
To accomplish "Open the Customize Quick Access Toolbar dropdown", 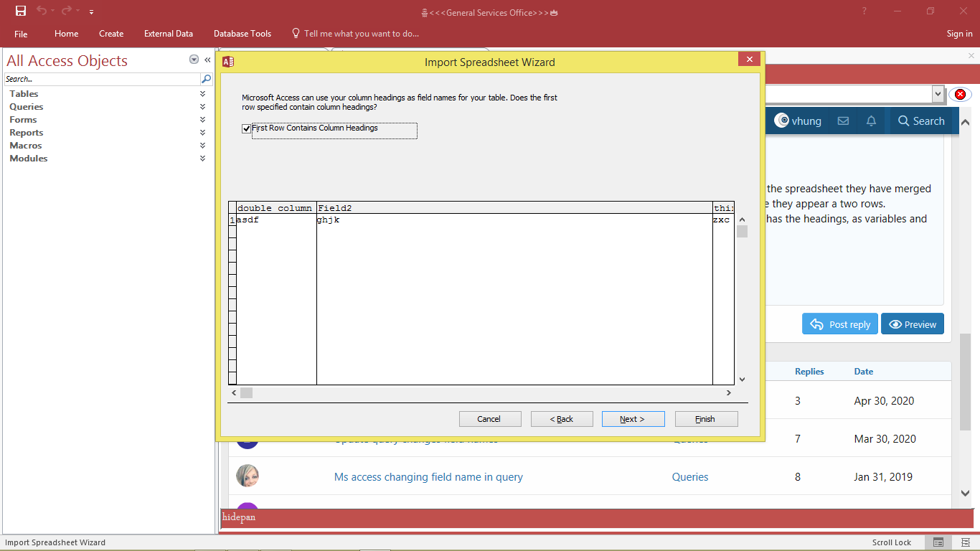I will click(x=92, y=12).
